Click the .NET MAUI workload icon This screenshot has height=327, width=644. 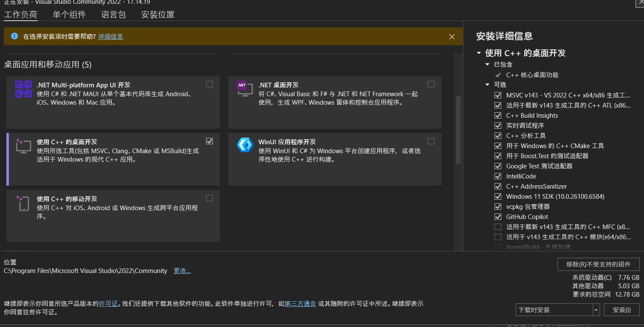pyautogui.click(x=24, y=89)
